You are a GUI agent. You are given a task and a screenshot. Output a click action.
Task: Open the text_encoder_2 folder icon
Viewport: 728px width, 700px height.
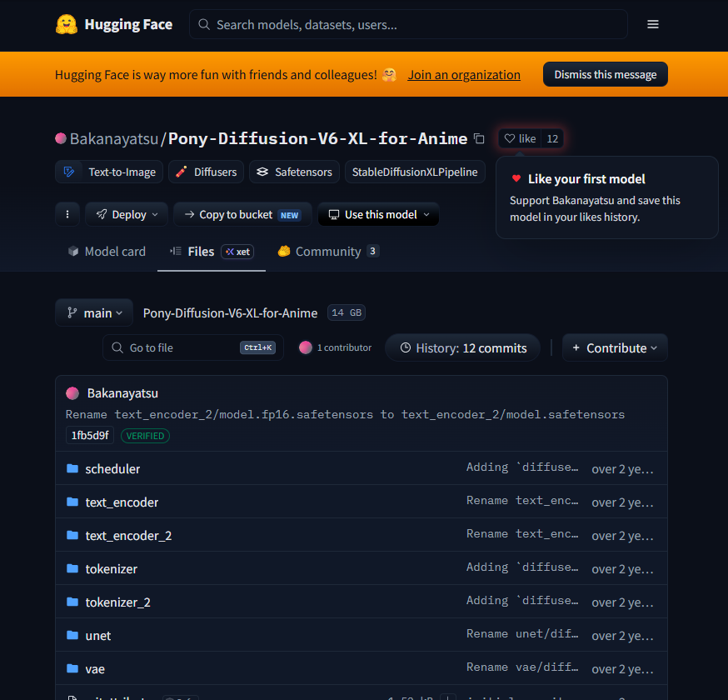72,535
